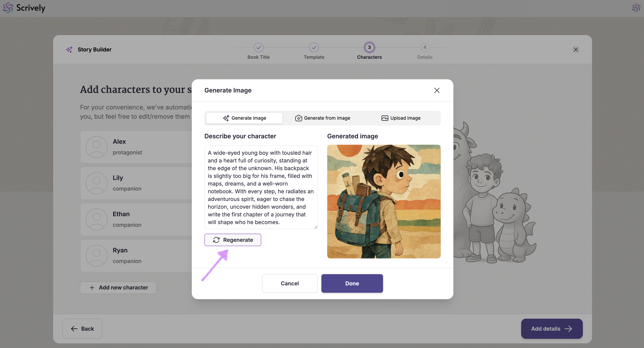Go Back to previous step
Screen dimensions: 644x348
point(82,329)
